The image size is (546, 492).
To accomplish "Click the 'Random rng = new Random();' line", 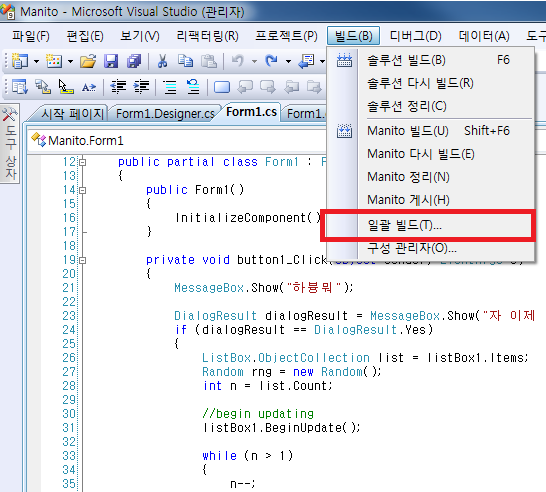I will click(x=292, y=372).
